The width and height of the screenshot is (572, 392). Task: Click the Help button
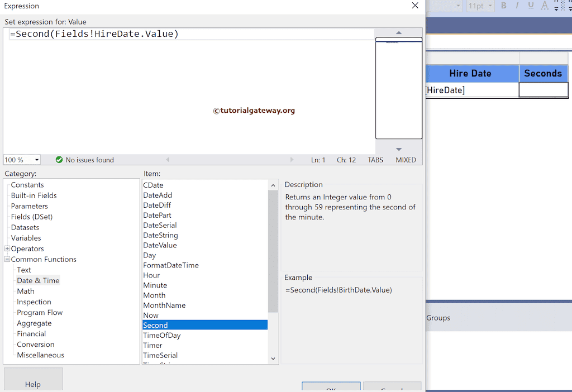[x=33, y=380]
